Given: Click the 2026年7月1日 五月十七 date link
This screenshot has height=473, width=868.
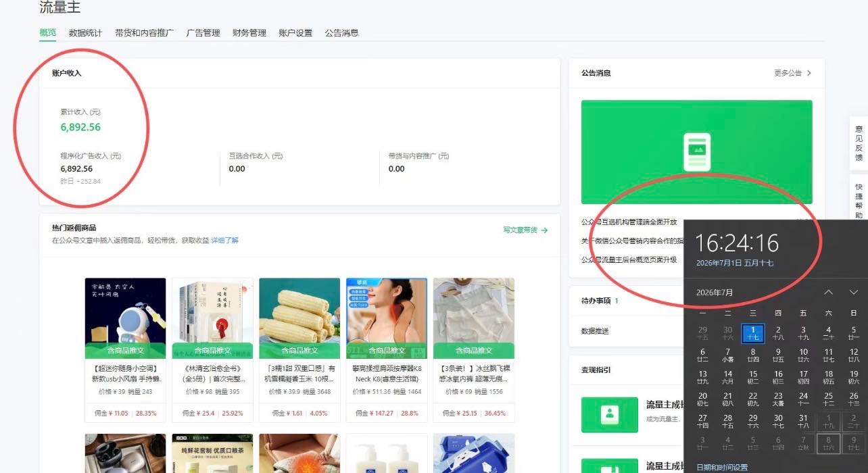Looking at the screenshot, I should [x=734, y=263].
